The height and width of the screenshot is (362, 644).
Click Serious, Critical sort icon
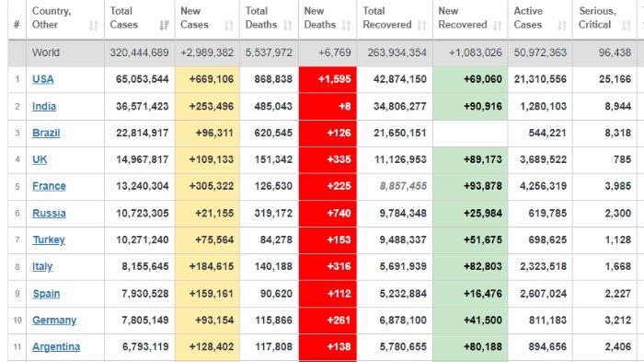(x=627, y=26)
